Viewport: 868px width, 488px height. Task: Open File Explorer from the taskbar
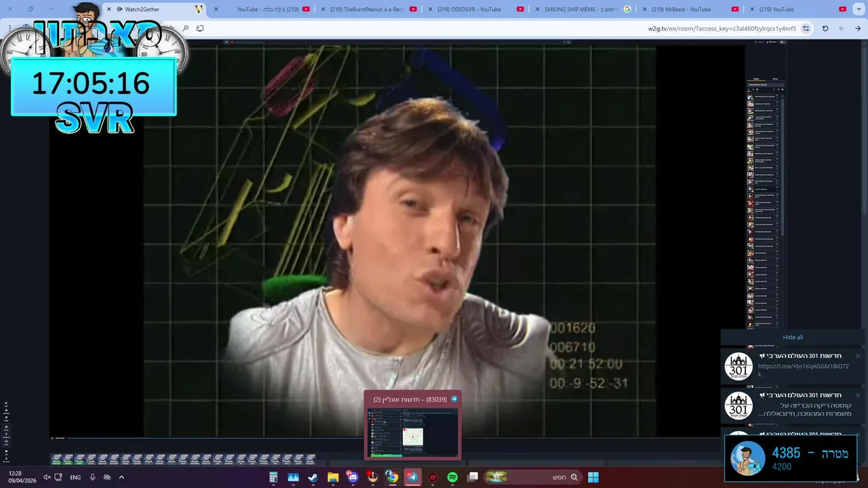point(333,477)
